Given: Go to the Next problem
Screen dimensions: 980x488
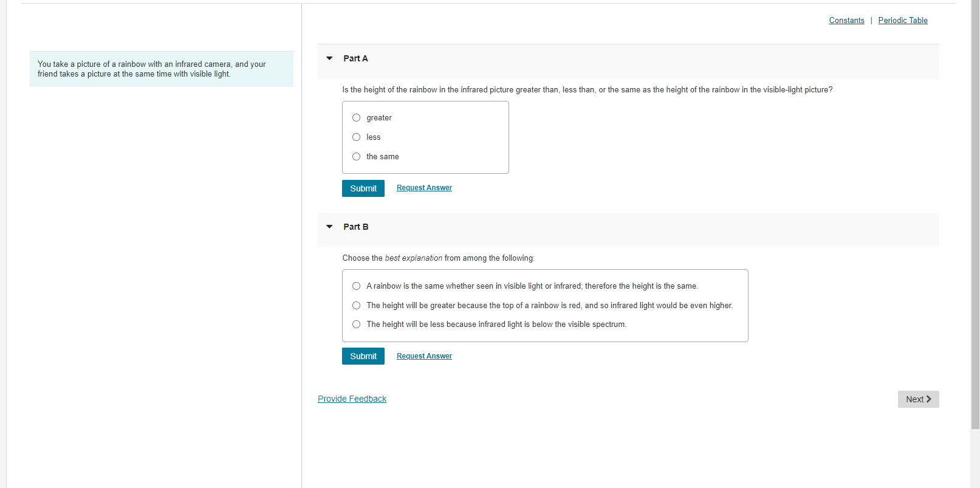Looking at the screenshot, I should coord(918,399).
